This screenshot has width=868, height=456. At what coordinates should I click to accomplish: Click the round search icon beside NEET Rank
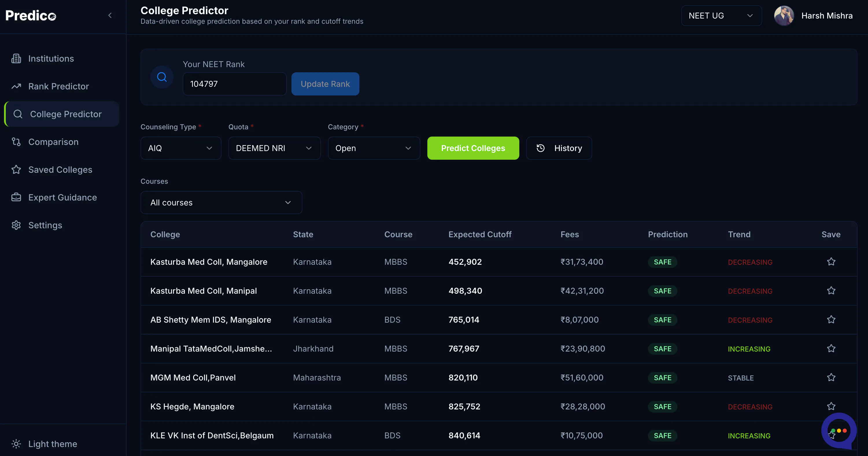point(162,77)
